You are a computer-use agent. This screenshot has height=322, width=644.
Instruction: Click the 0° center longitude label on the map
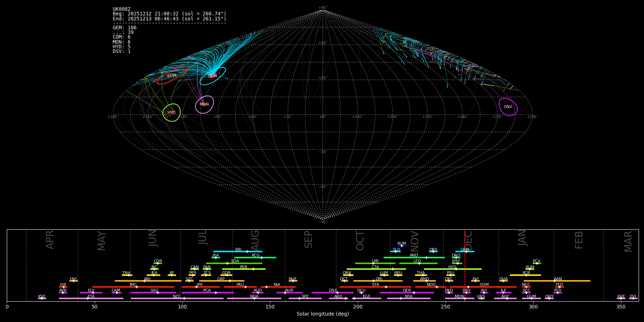(322, 117)
